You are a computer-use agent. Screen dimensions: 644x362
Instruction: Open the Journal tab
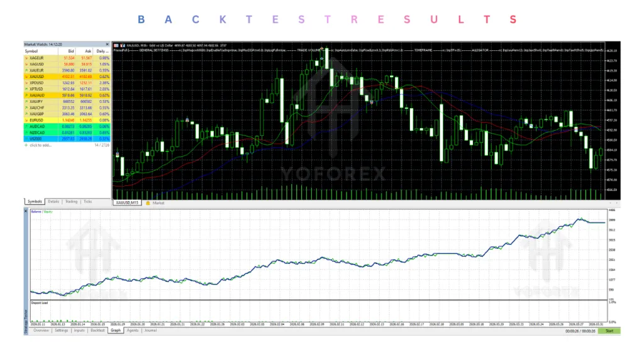coord(150,331)
